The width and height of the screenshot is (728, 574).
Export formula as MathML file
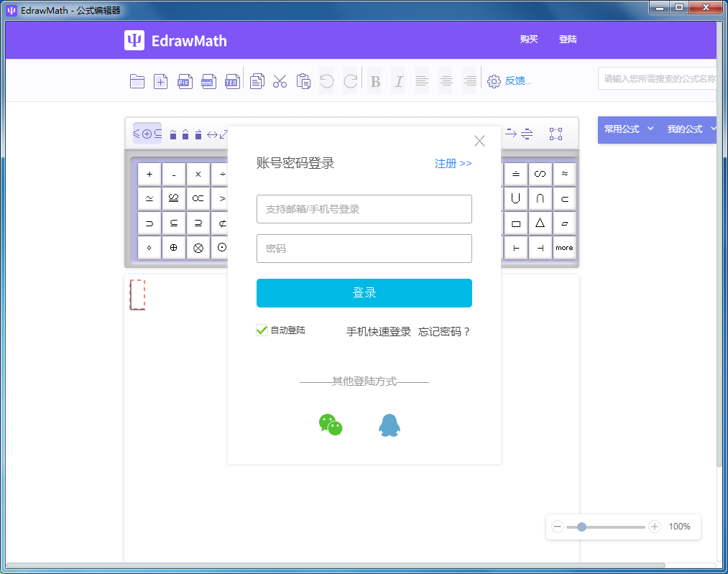[x=208, y=81]
